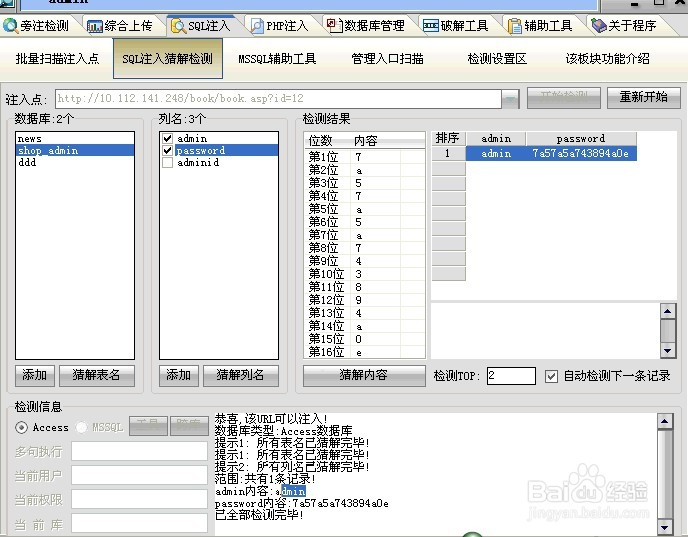Click the injection point URL field
The width and height of the screenshot is (688, 537).
click(278, 99)
